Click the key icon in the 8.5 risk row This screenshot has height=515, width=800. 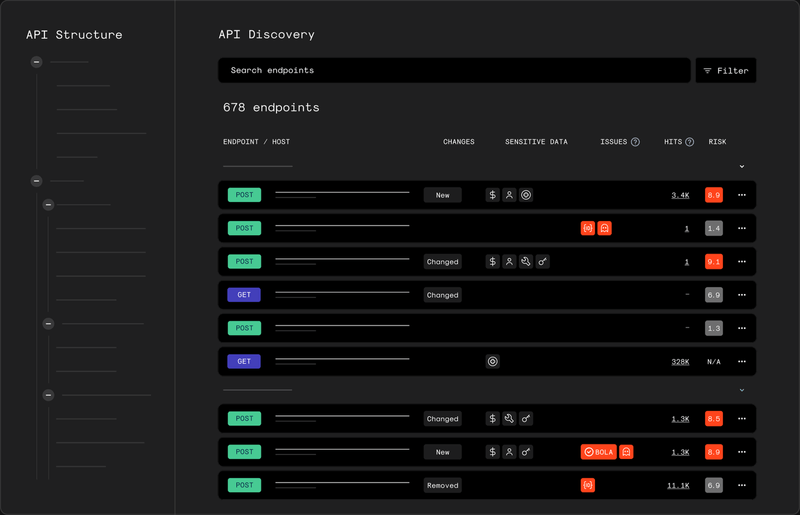(x=526, y=419)
